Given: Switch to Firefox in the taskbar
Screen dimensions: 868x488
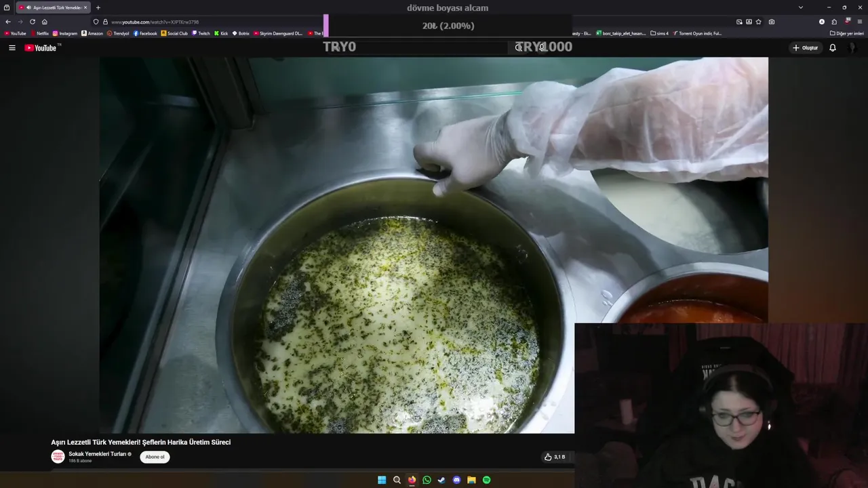Looking at the screenshot, I should coord(412,480).
